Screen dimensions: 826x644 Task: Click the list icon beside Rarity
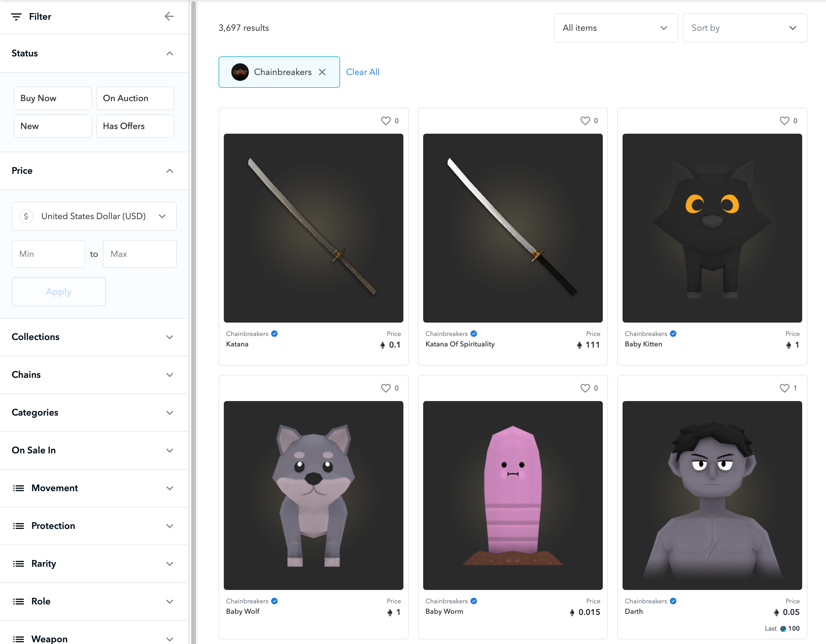pos(19,564)
